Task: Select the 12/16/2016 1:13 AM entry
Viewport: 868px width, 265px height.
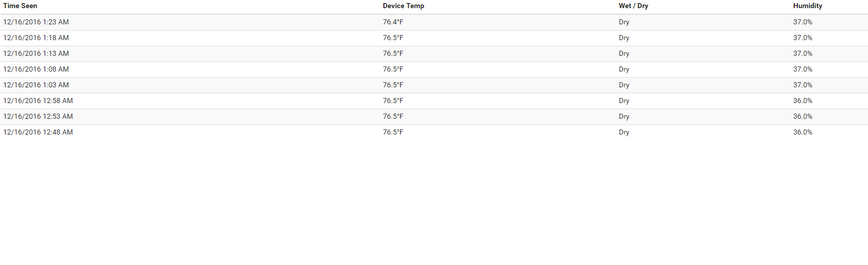Action: coord(434,54)
